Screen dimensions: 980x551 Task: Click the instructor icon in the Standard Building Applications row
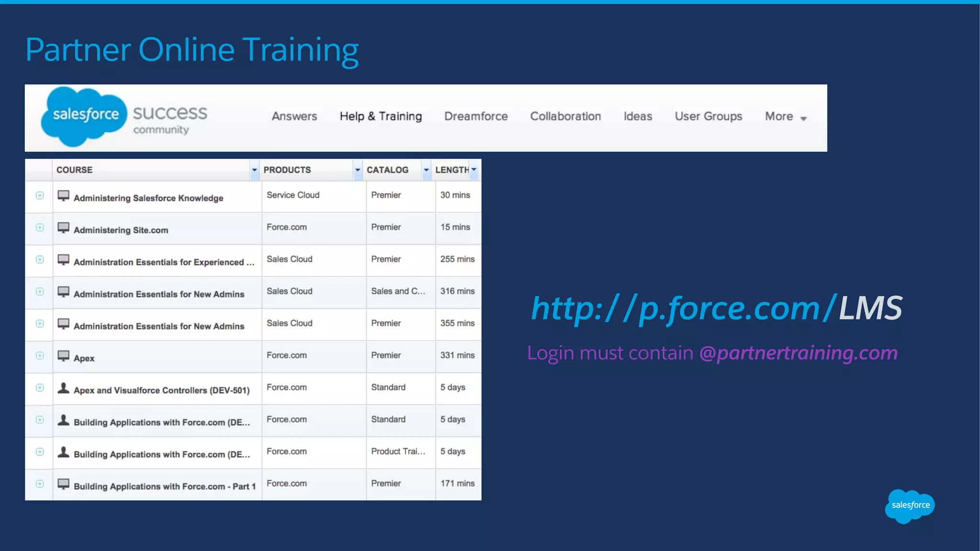[64, 420]
